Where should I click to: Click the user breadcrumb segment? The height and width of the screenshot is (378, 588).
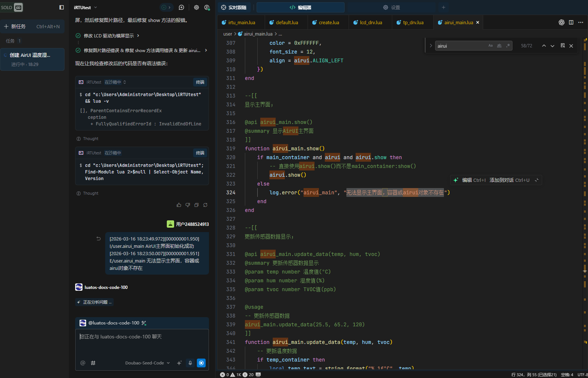pos(228,34)
